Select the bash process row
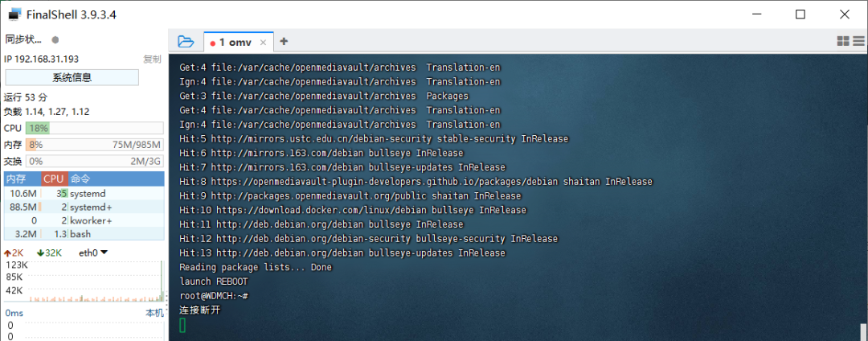 (84, 234)
